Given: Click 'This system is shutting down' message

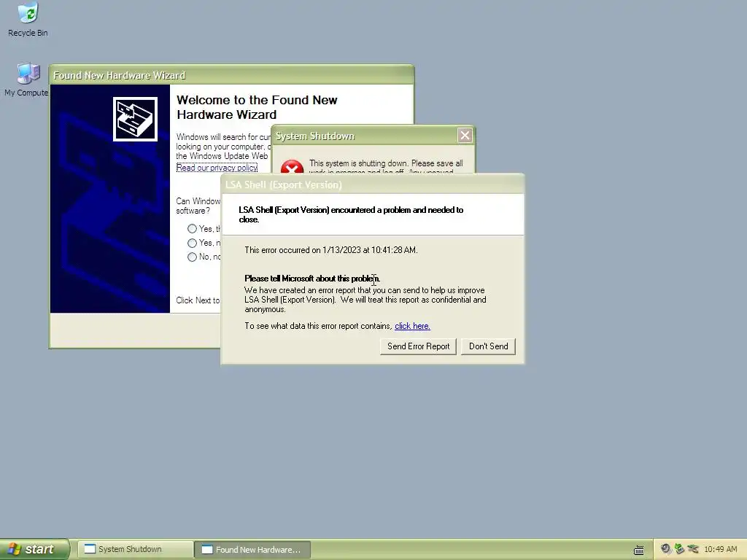Looking at the screenshot, I should click(x=386, y=167).
